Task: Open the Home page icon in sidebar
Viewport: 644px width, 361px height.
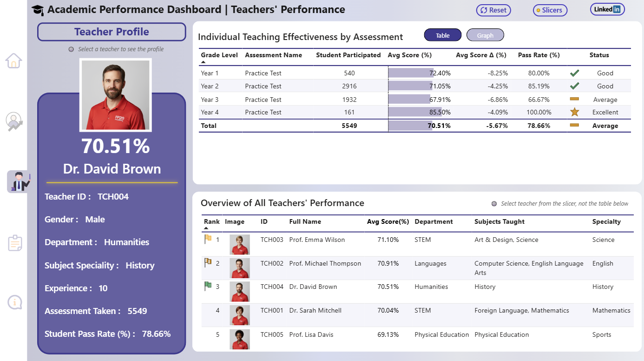Action: pos(14,60)
